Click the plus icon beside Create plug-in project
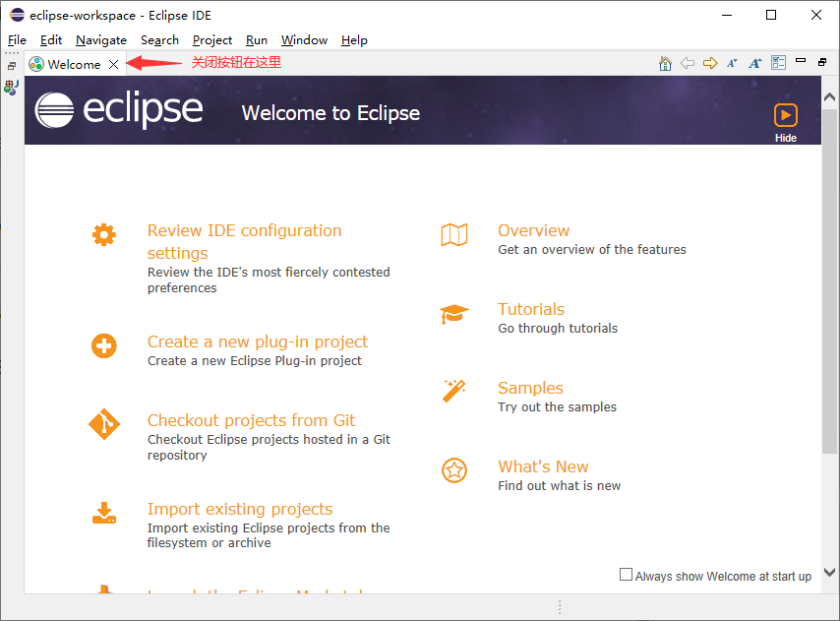Viewport: 840px width, 621px height. pos(104,345)
